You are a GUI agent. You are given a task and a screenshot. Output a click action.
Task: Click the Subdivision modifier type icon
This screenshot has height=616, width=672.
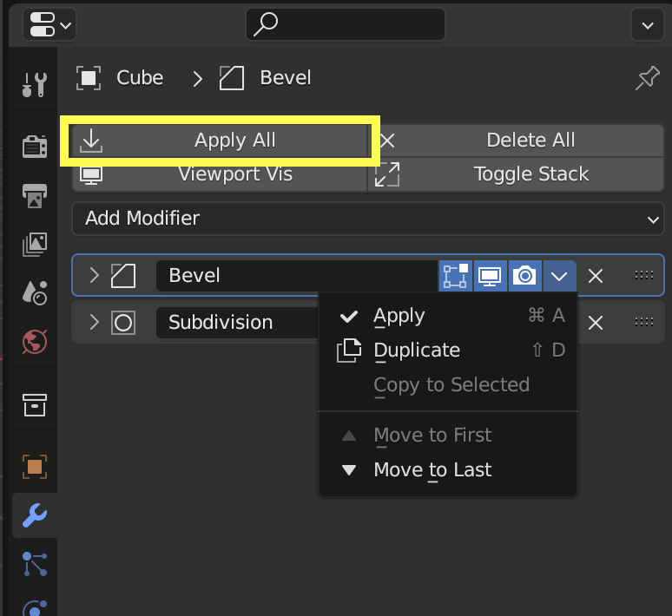point(123,322)
